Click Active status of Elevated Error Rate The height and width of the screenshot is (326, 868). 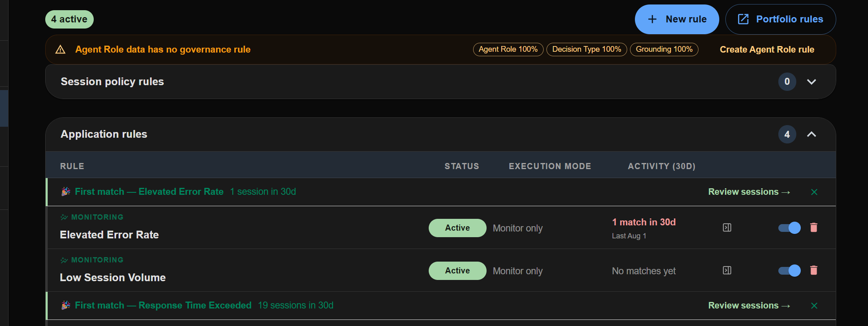[x=457, y=228]
